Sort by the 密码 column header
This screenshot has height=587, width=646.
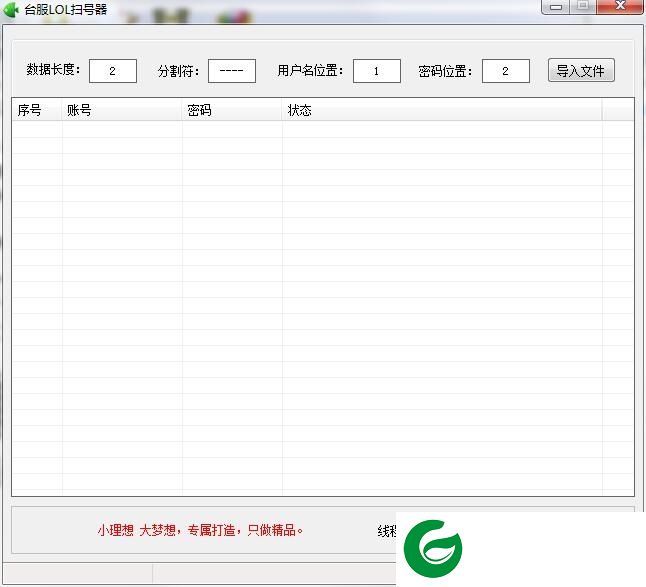pyautogui.click(x=232, y=110)
